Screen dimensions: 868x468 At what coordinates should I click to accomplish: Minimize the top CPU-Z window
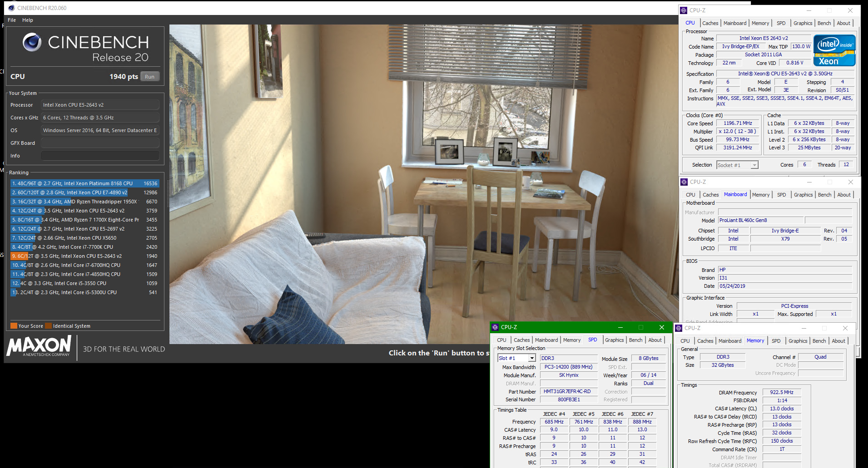[809, 10]
